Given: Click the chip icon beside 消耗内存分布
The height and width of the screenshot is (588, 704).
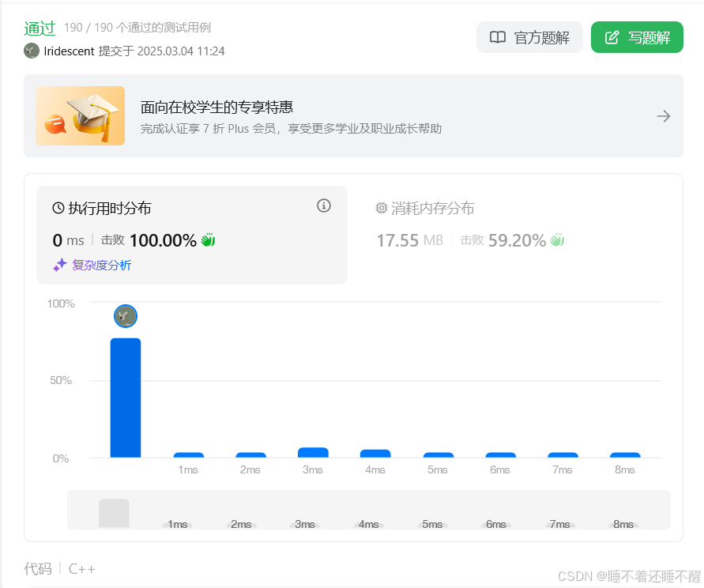Looking at the screenshot, I should coord(381,208).
